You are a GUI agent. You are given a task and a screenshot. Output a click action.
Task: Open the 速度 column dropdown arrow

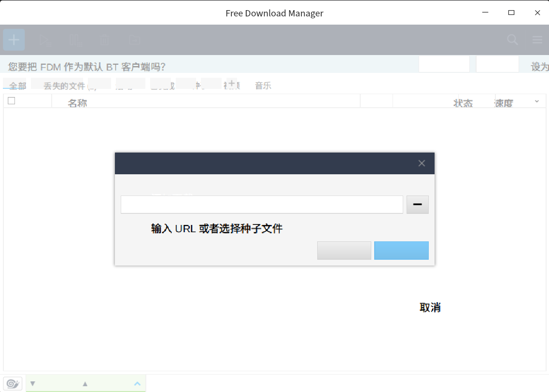tap(536, 101)
